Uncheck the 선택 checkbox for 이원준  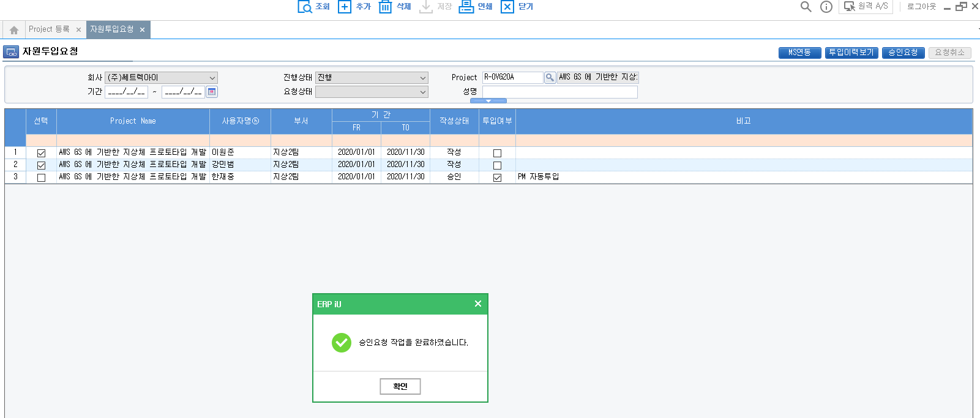(x=41, y=153)
